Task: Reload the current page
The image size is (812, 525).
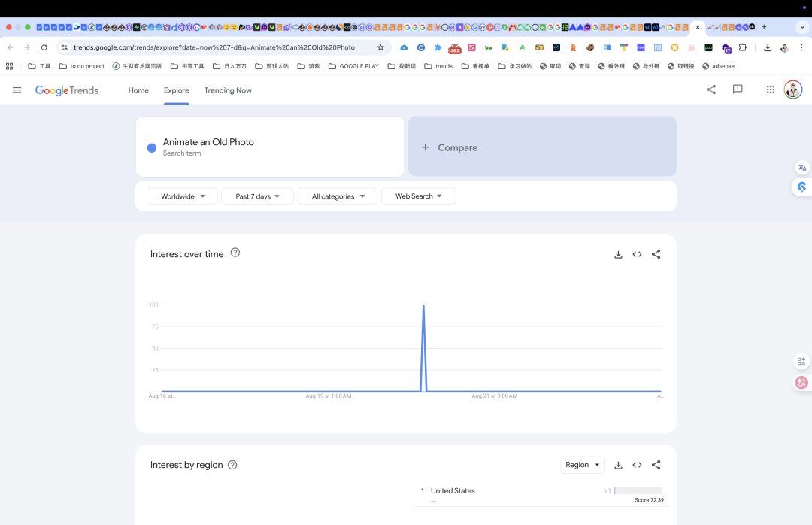Action: coord(44,47)
